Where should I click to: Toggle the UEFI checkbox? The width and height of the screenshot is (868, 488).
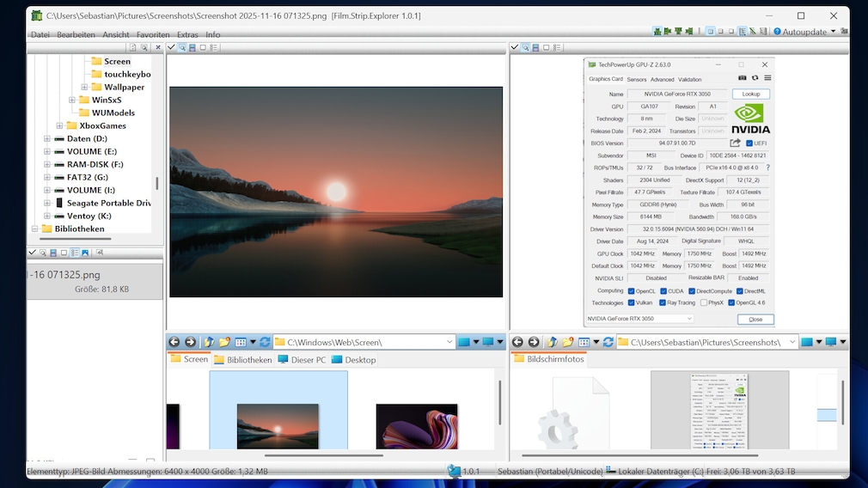coord(749,143)
